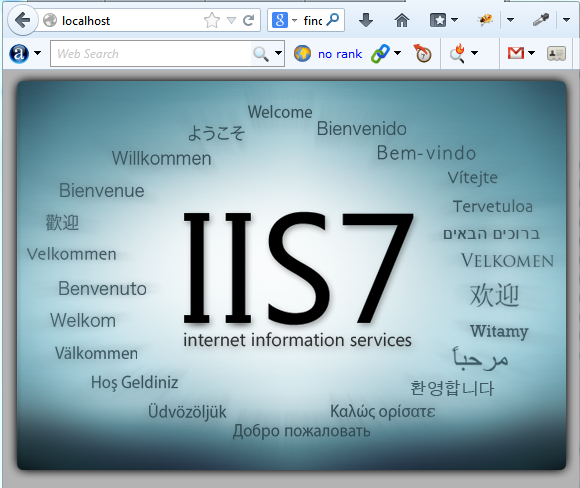Click the Alexa toolbar logo icon
Viewport: 580px width, 488px height.
click(x=18, y=54)
